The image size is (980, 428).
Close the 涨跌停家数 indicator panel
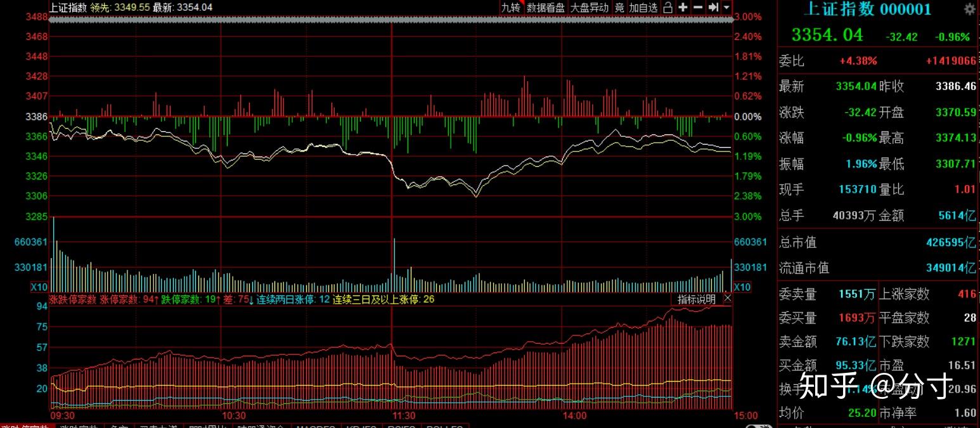[x=727, y=299]
